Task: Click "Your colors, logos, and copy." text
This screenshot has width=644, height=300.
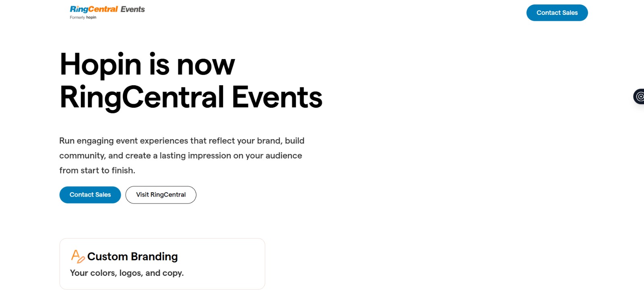Action: point(127,273)
